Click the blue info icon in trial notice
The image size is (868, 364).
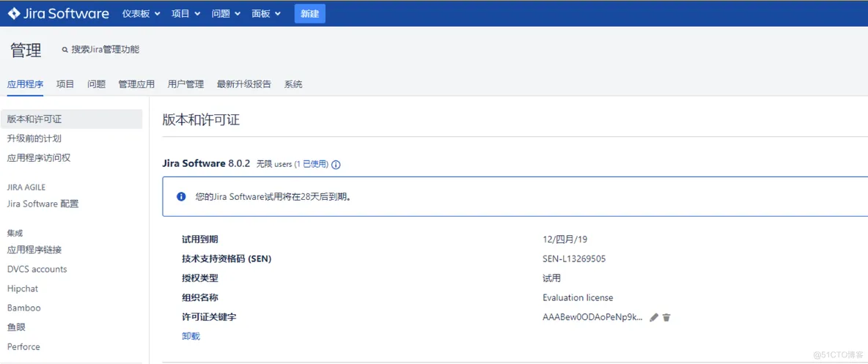coord(180,196)
